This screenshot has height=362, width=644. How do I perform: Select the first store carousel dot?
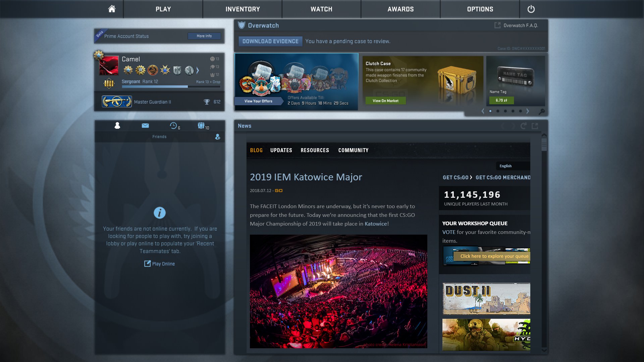[x=490, y=111]
